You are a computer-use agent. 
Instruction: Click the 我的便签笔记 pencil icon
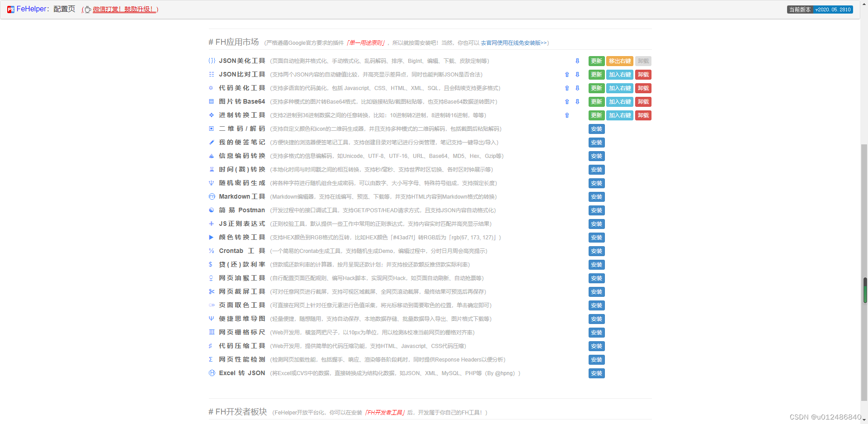click(x=211, y=142)
